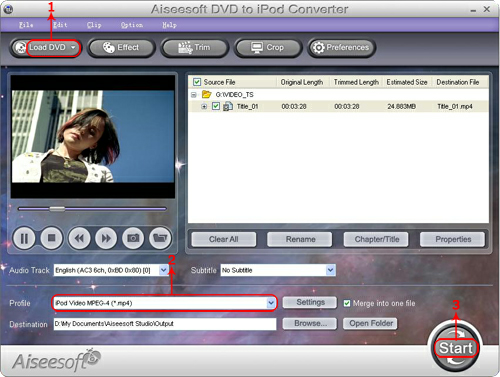Click the Properties button
Screen dimensions: 500x377
point(453,239)
